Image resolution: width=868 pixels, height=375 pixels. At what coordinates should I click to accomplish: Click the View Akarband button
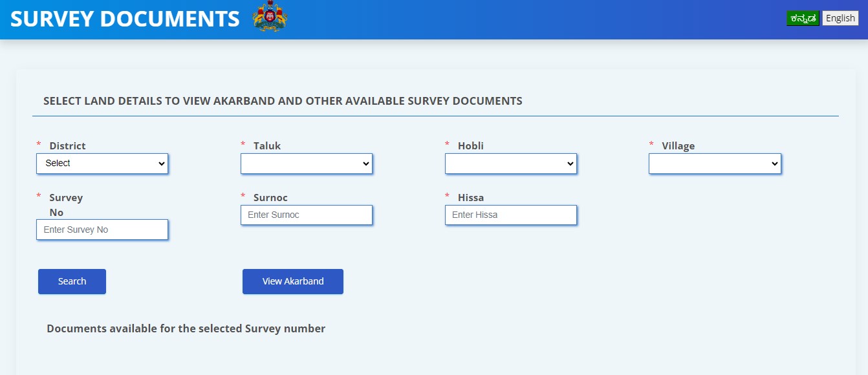coord(292,281)
